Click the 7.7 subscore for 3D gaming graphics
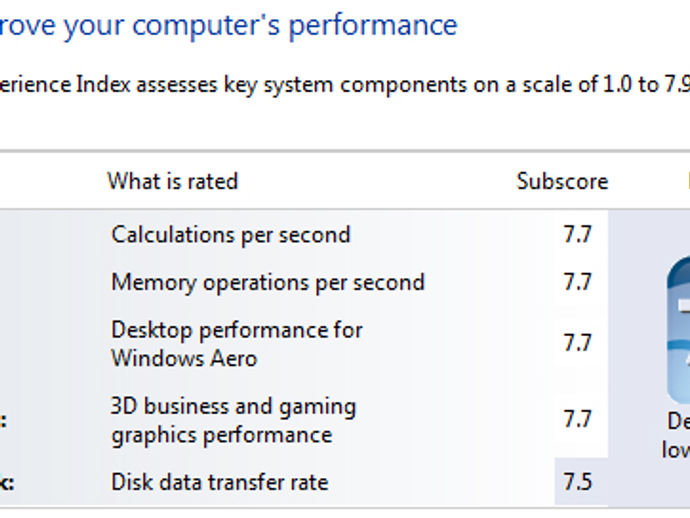This screenshot has width=690, height=518. 577,419
